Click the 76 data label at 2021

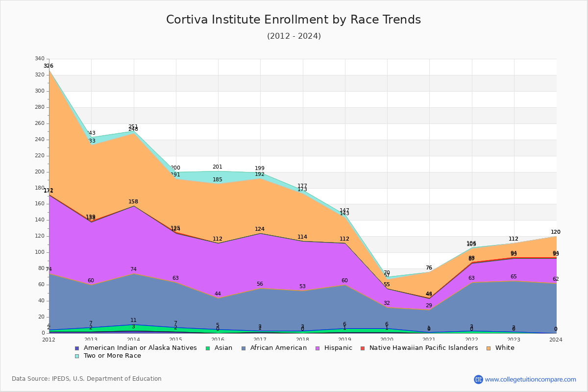click(429, 268)
